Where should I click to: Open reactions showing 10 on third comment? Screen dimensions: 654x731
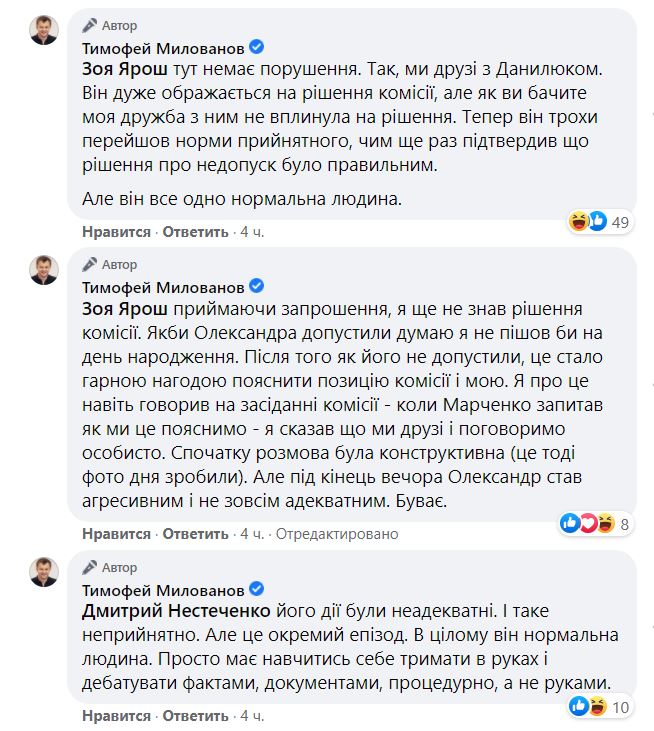(x=606, y=707)
